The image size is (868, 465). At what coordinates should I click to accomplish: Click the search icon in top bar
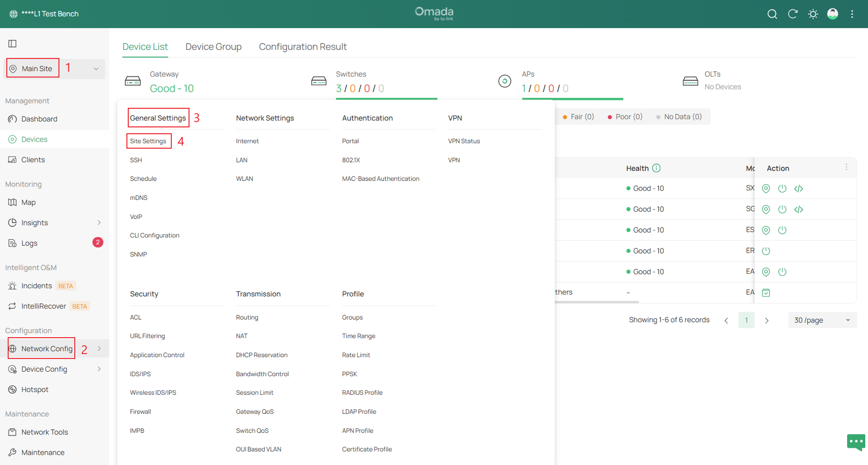point(772,14)
